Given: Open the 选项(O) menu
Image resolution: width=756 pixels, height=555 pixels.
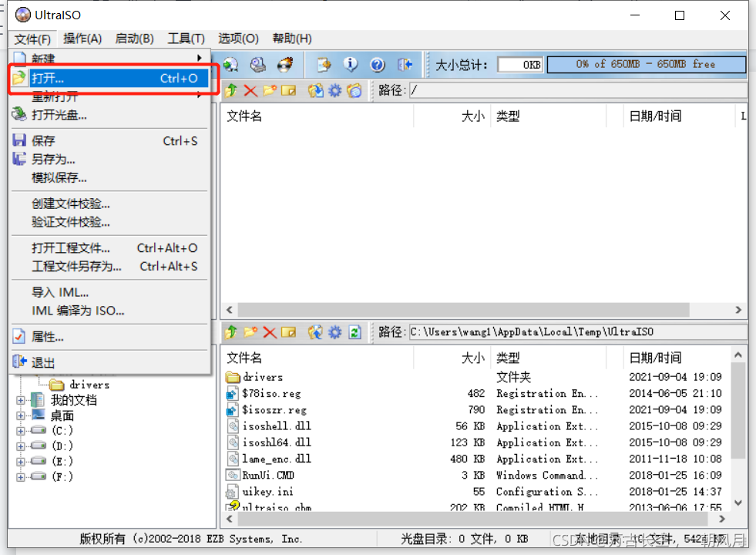Looking at the screenshot, I should coord(238,39).
